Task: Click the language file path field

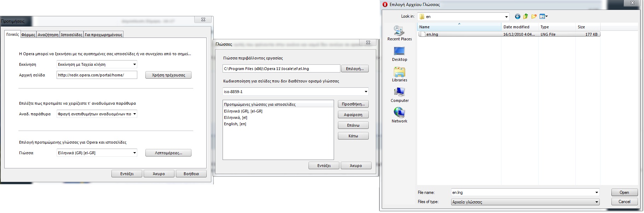Action: pyautogui.click(x=281, y=69)
